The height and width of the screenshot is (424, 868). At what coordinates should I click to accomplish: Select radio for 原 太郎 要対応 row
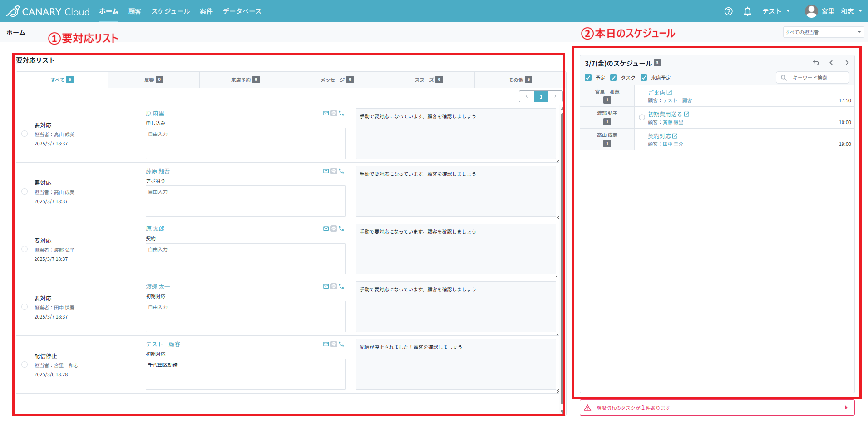pos(25,249)
